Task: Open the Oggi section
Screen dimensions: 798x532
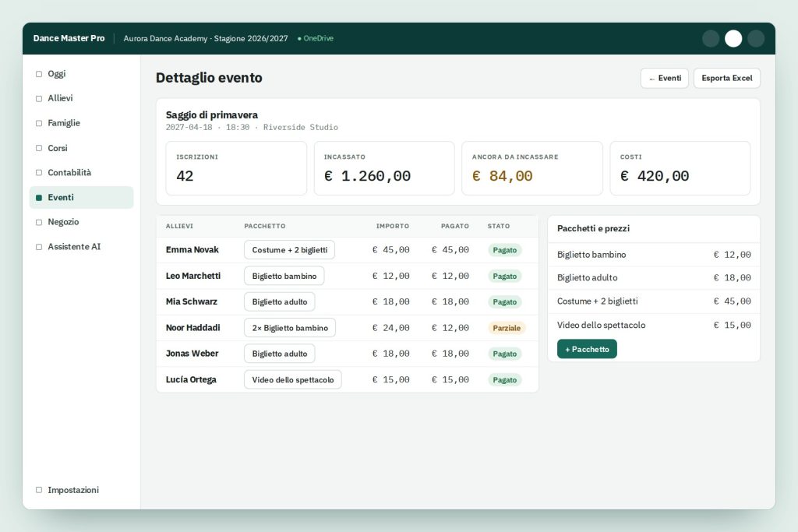Action: [81, 74]
